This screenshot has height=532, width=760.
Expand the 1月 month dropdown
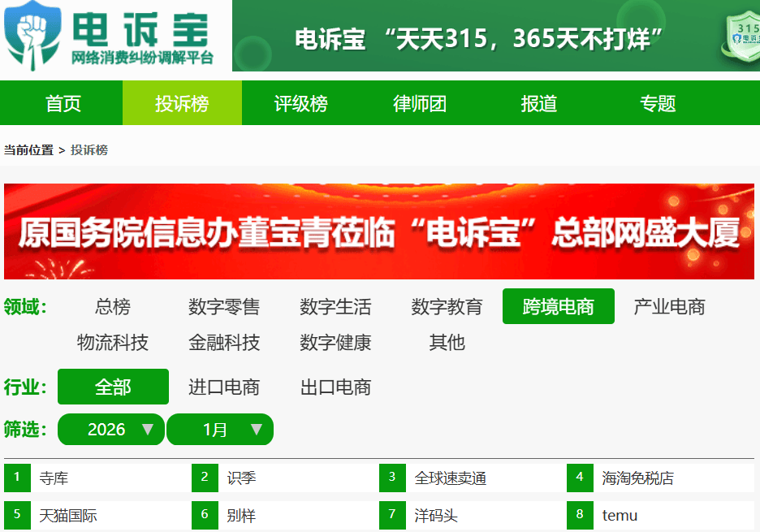pyautogui.click(x=220, y=430)
